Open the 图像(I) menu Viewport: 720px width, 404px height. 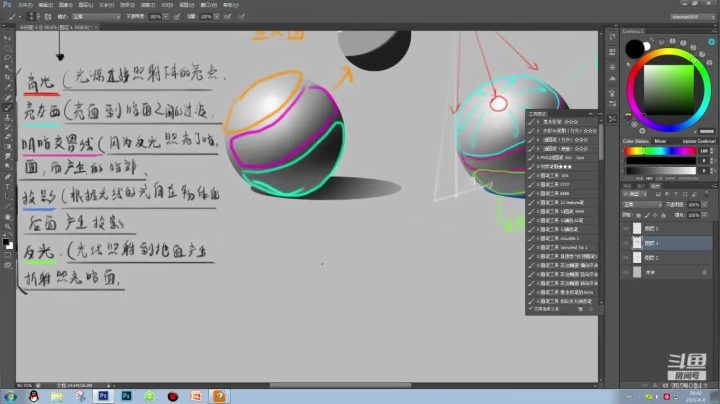[x=66, y=5]
